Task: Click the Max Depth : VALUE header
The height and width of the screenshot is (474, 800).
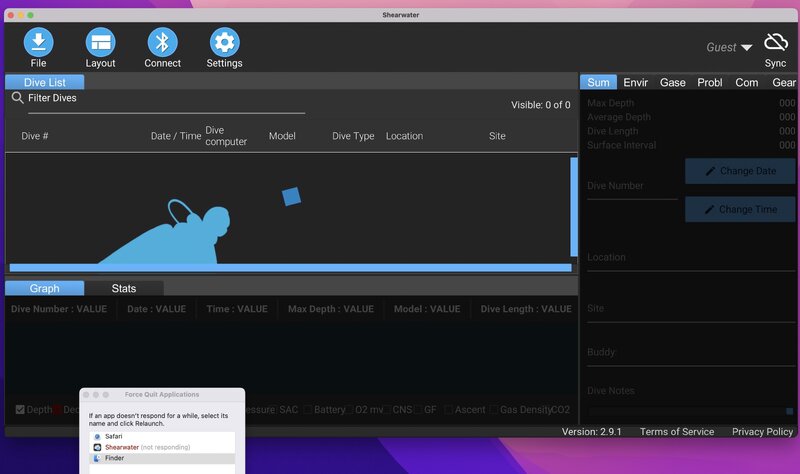Action: point(331,309)
